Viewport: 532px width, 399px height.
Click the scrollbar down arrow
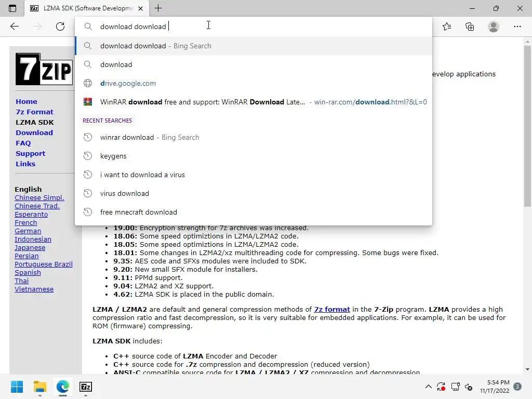[527, 370]
